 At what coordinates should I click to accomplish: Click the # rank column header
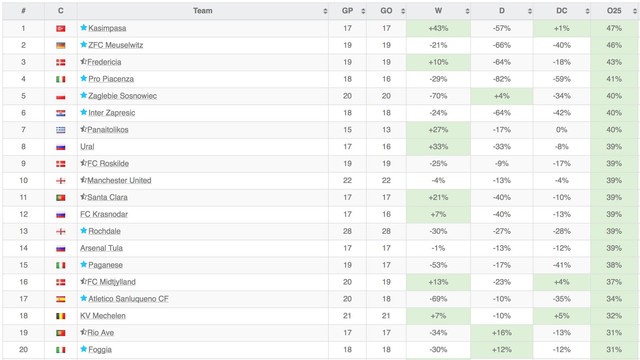pyautogui.click(x=23, y=11)
